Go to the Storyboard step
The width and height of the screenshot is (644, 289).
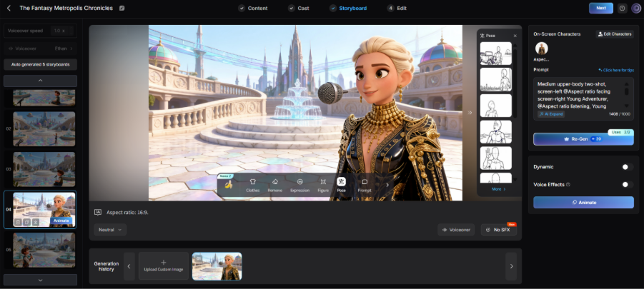(x=348, y=8)
